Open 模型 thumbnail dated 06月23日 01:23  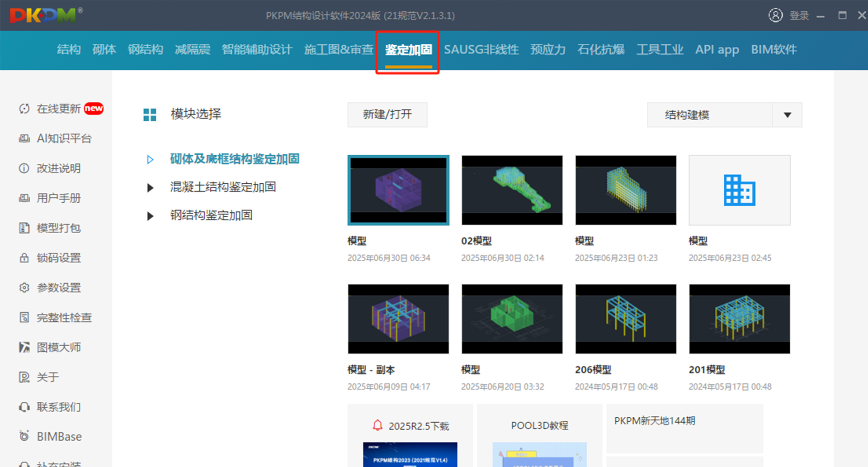click(626, 190)
